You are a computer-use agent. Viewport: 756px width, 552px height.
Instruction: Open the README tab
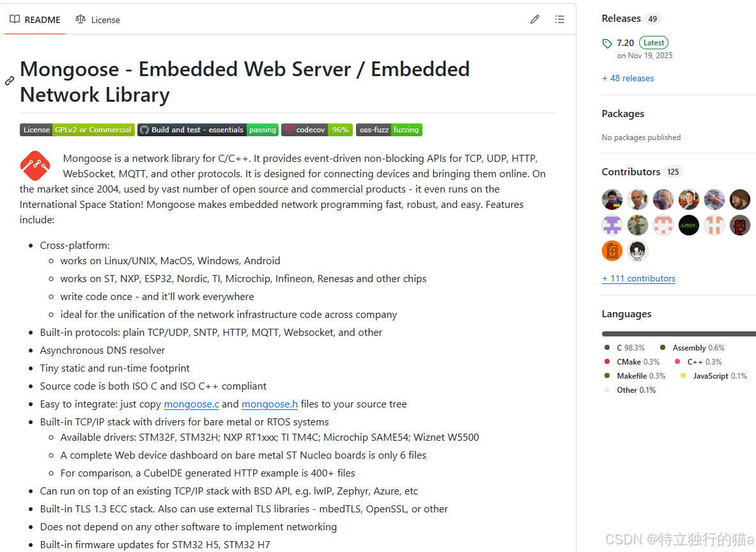click(35, 20)
